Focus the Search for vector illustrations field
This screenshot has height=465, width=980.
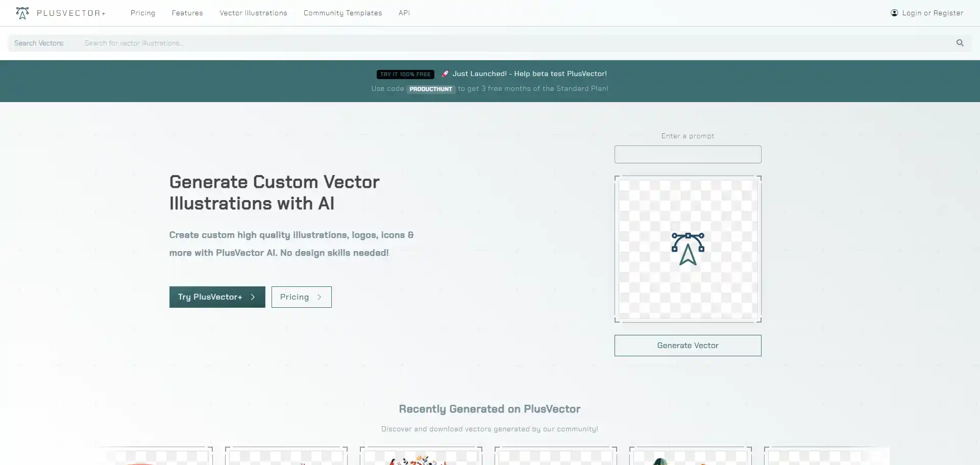[x=516, y=43]
